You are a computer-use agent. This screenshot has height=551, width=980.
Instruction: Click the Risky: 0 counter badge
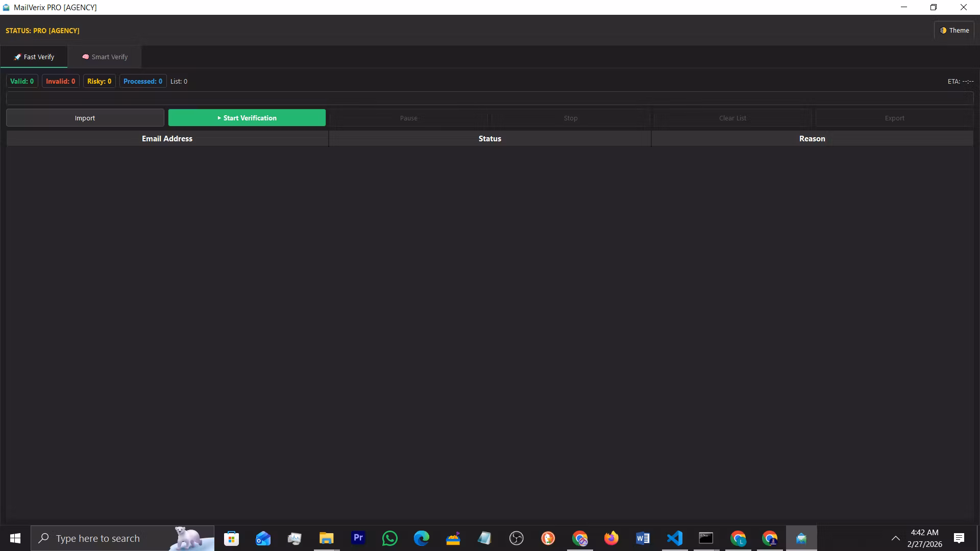(99, 81)
